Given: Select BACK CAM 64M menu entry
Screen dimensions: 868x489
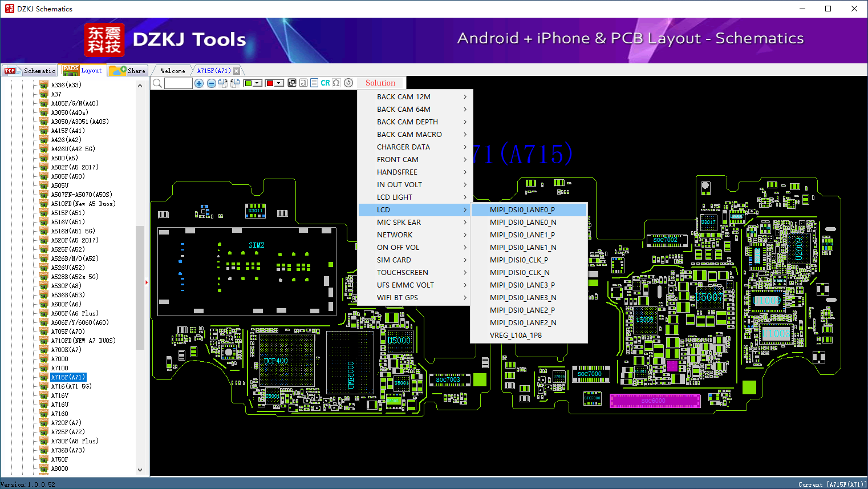Looking at the screenshot, I should 415,110.
